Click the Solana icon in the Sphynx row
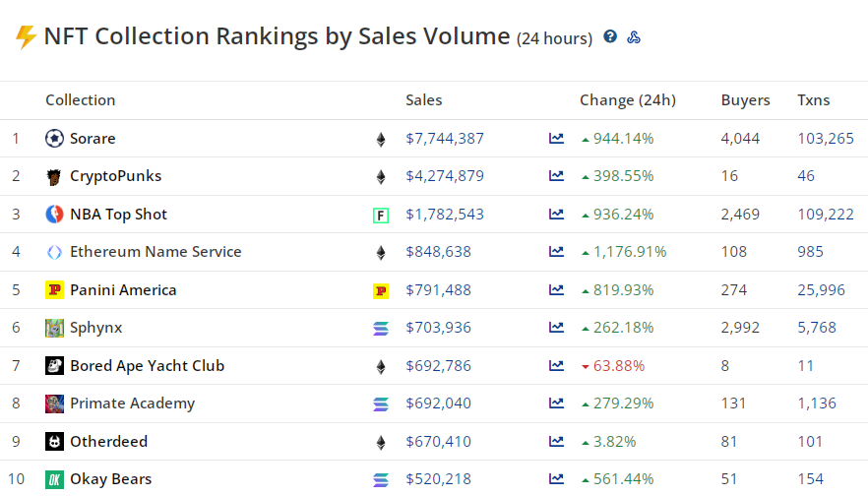The width and height of the screenshot is (868, 496). coord(381,328)
